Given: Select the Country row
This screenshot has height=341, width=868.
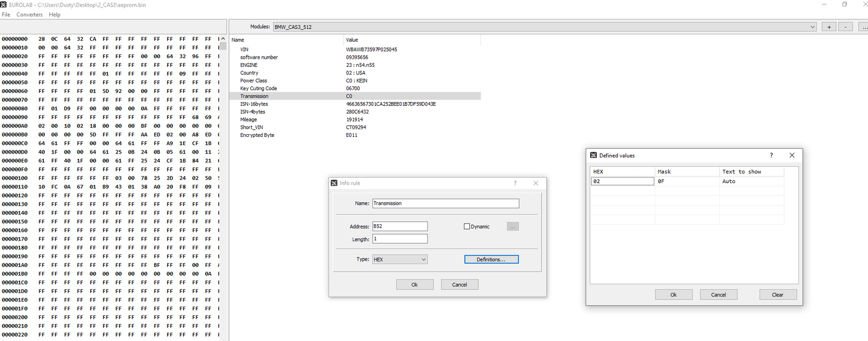Looking at the screenshot, I should (x=356, y=73).
